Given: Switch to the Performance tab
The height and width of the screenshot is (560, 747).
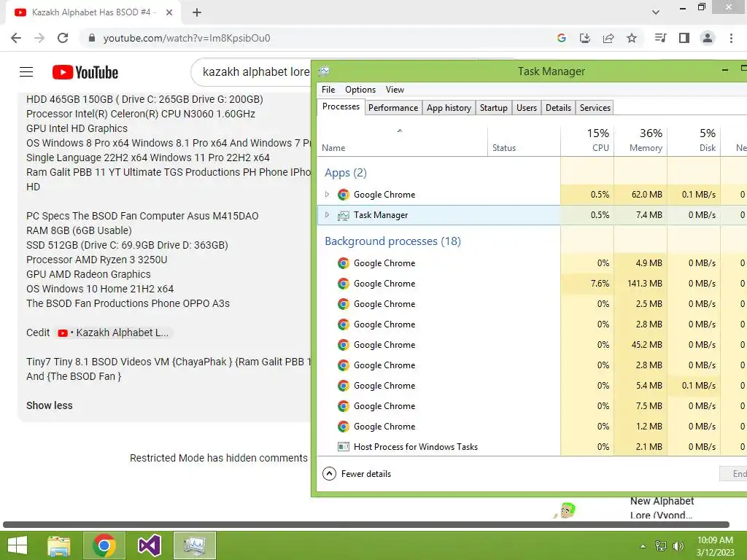Looking at the screenshot, I should point(393,108).
